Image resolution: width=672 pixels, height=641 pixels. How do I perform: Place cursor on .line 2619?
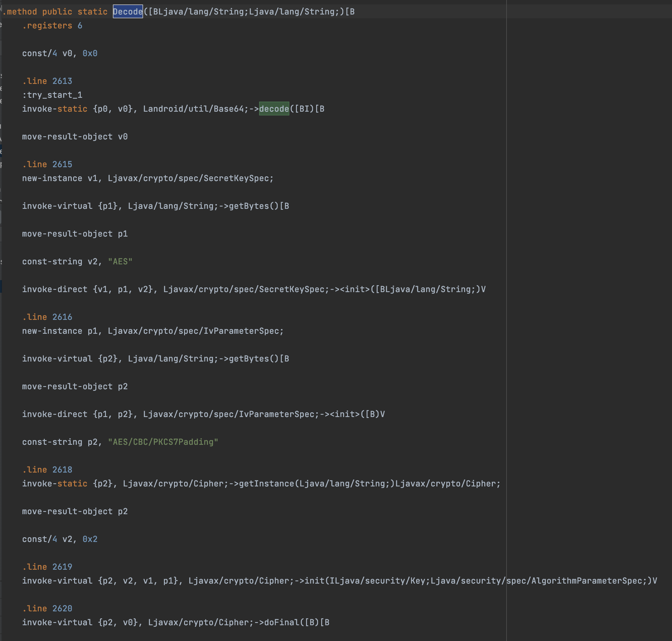[47, 567]
